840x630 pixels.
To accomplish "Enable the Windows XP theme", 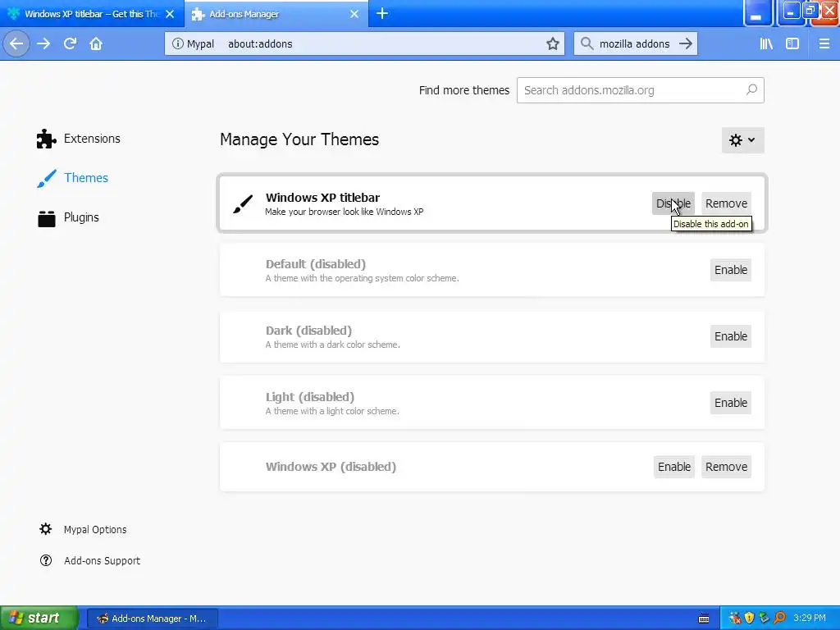I will tap(674, 467).
